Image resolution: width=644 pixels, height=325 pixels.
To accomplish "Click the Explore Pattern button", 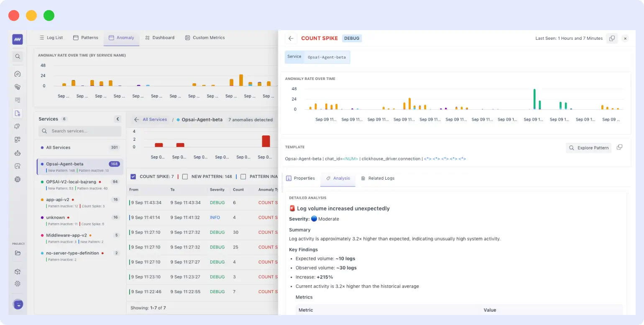I will [x=589, y=148].
